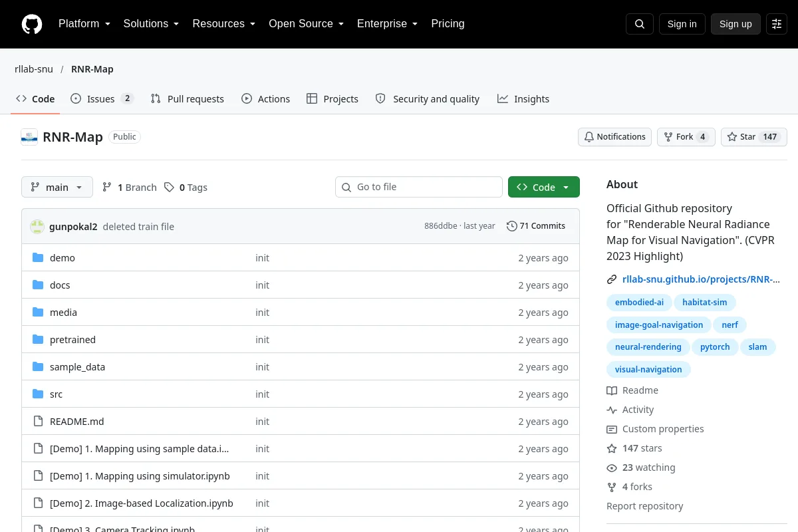This screenshot has height=532, width=798.
Task: Switch to Security and quality tab
Action: click(x=428, y=99)
